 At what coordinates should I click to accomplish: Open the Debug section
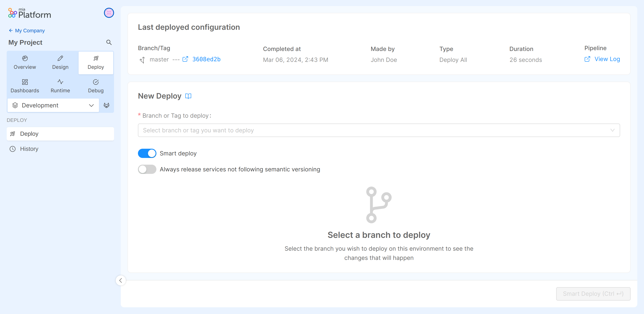pyautogui.click(x=96, y=86)
